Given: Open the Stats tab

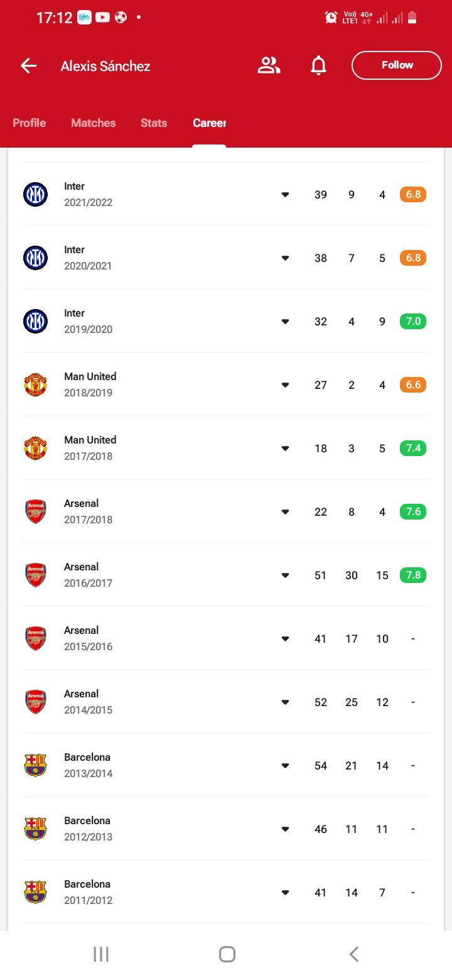Looking at the screenshot, I should tap(154, 123).
